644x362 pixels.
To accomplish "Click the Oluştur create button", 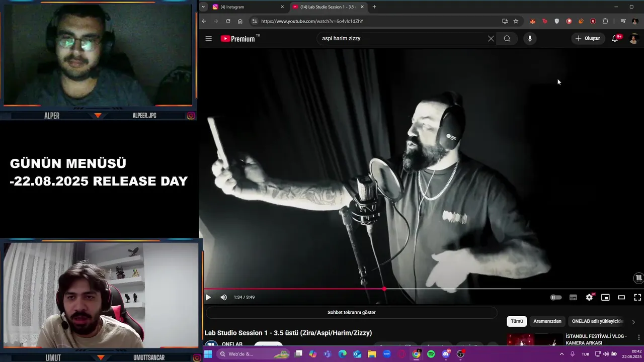I will tap(588, 38).
